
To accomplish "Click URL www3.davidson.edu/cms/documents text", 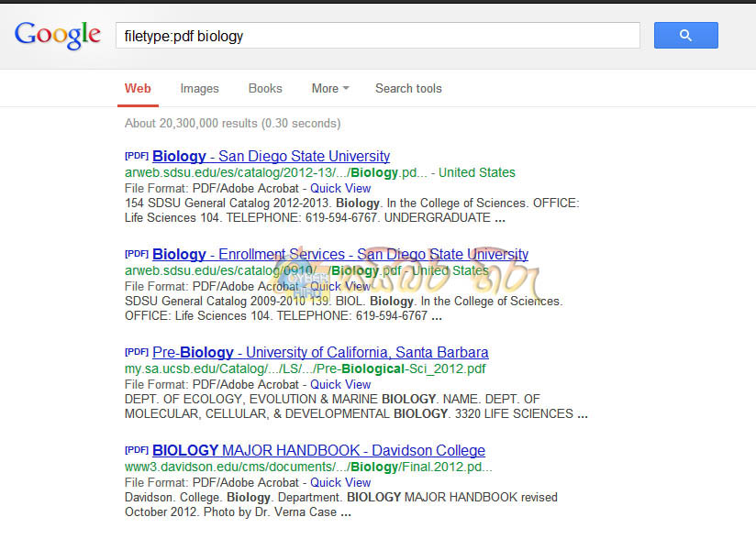I will [x=308, y=467].
